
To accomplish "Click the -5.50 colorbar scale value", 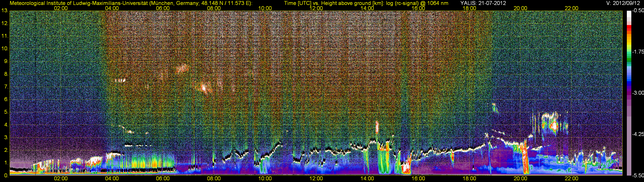I will coord(638,176).
